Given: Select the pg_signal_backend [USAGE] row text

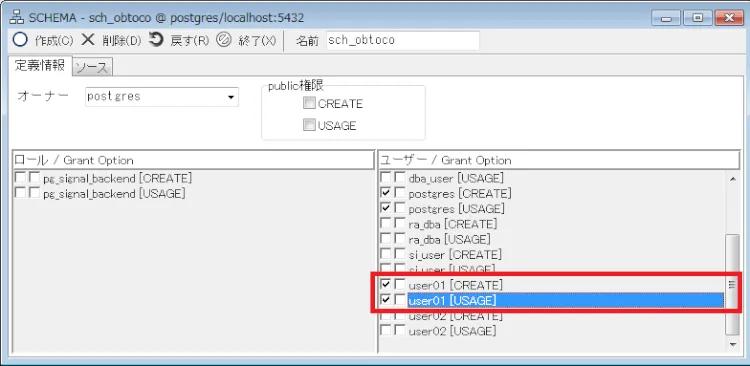Looking at the screenshot, I should coord(114,194).
